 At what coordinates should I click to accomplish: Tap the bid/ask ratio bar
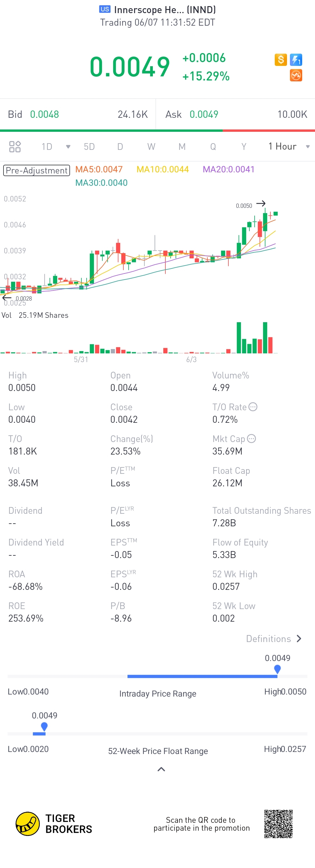[157, 130]
